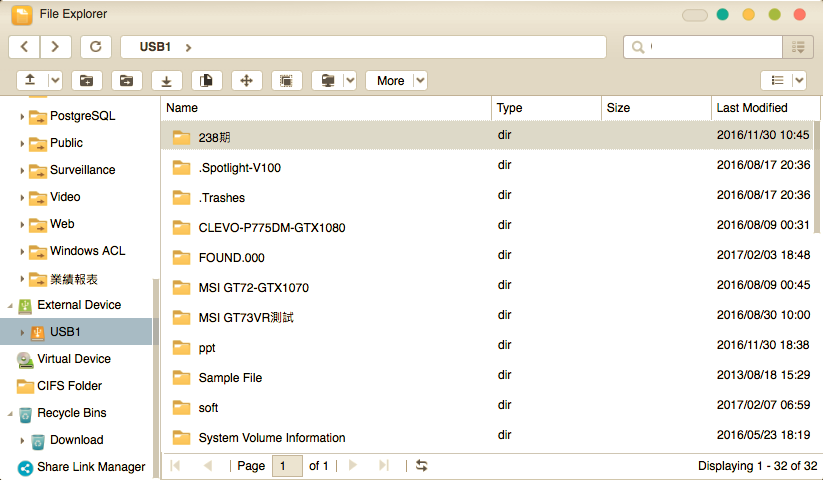The image size is (823, 480).
Task: Click the next page arrow
Action: [x=353, y=465]
